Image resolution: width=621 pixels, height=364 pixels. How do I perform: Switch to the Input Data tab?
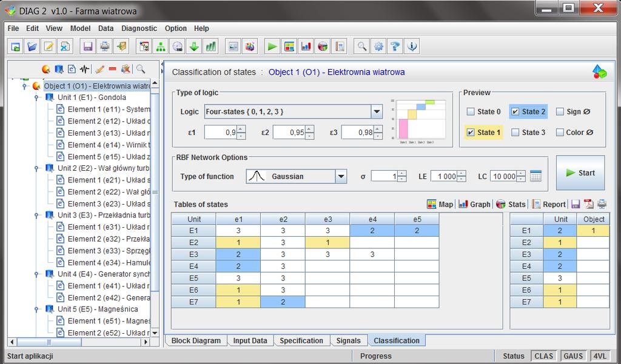(x=250, y=340)
